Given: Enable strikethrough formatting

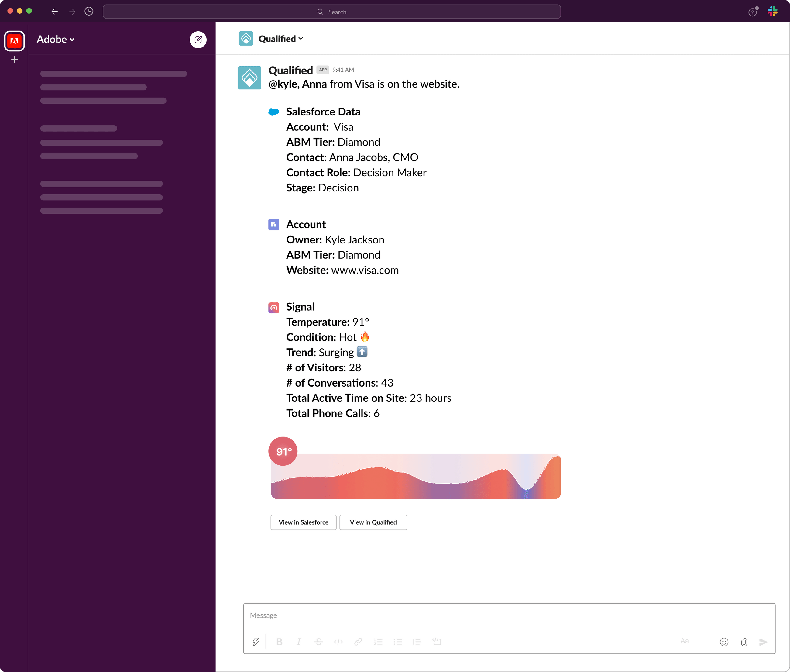Looking at the screenshot, I should click(x=318, y=642).
